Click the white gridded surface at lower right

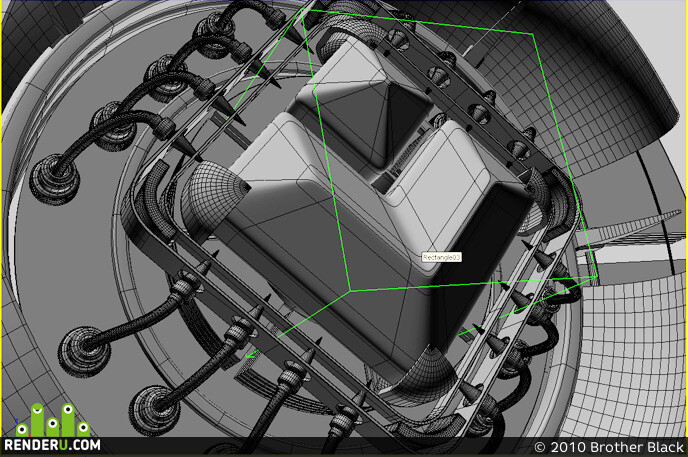click(634, 351)
